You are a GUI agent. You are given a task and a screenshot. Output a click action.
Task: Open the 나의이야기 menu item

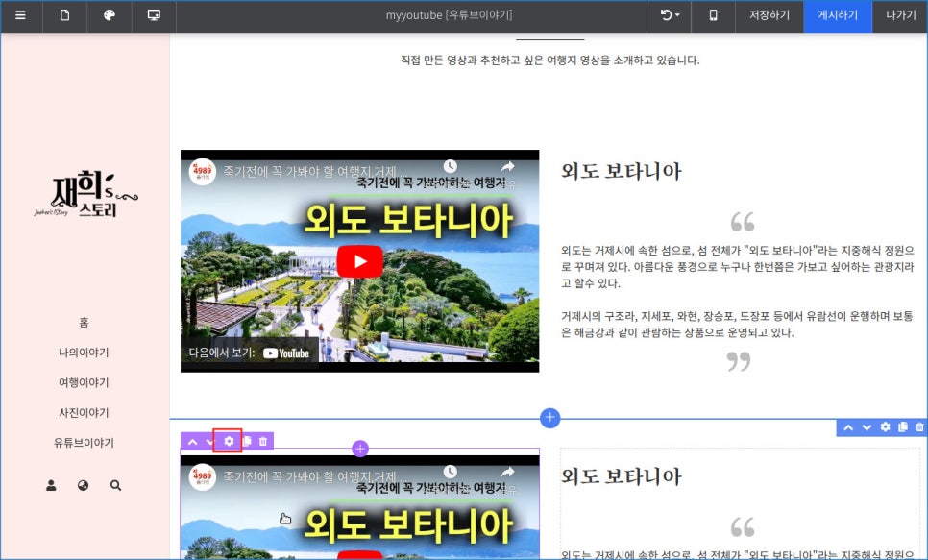pyautogui.click(x=84, y=353)
